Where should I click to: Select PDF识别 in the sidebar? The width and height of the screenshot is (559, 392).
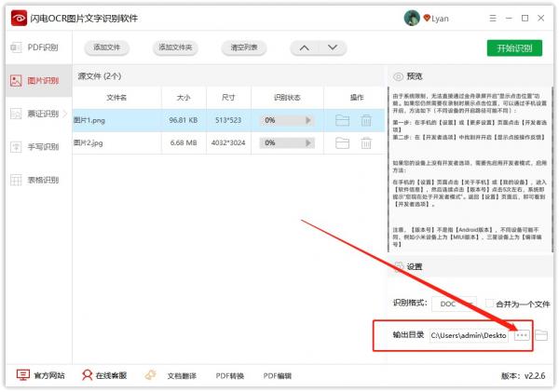tap(38, 47)
